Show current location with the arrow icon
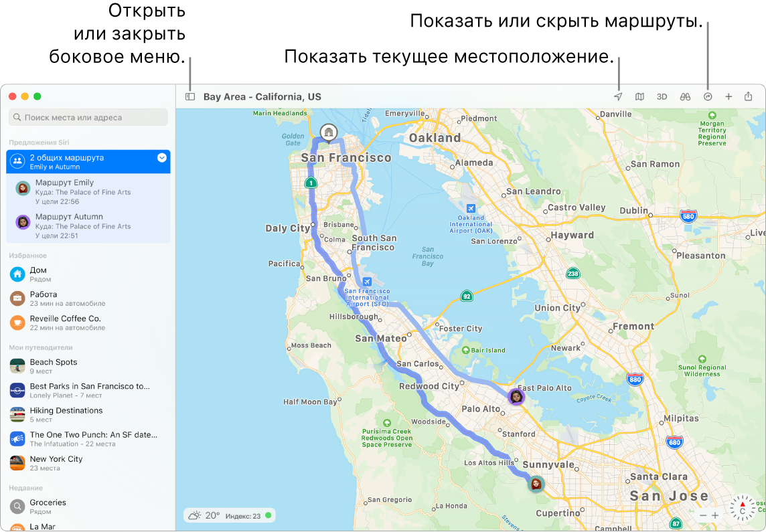766x532 pixels. (x=617, y=96)
